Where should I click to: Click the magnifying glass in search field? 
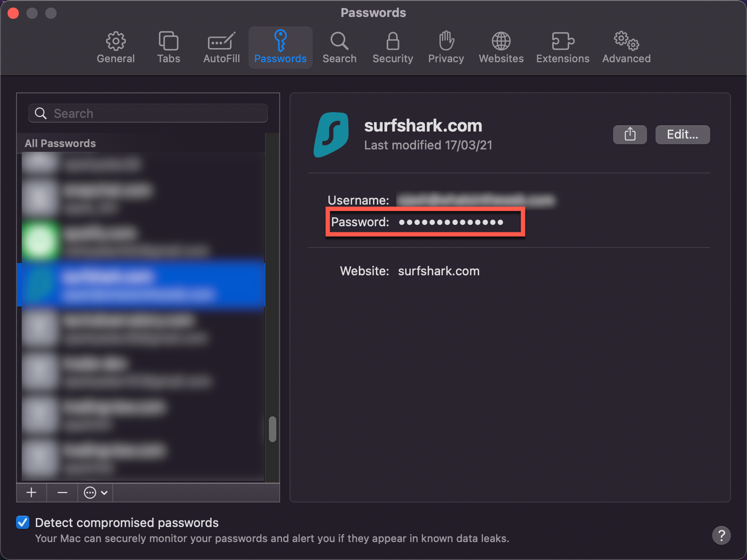click(41, 113)
